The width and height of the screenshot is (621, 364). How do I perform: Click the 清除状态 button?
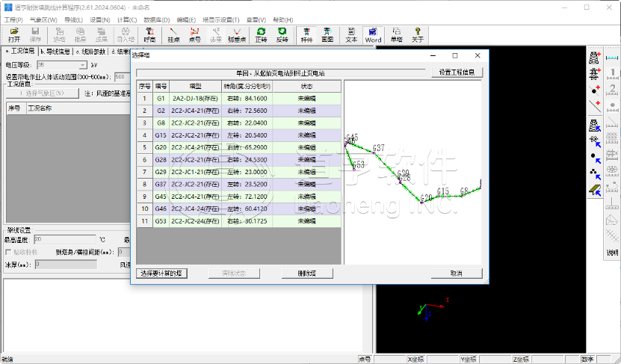tap(234, 274)
